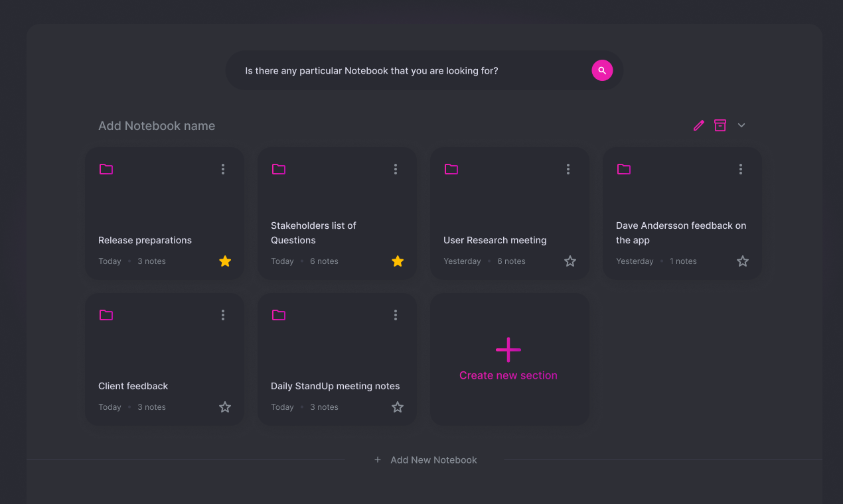
Task: Expand the chevron next to the archive icon
Action: pyautogui.click(x=741, y=125)
